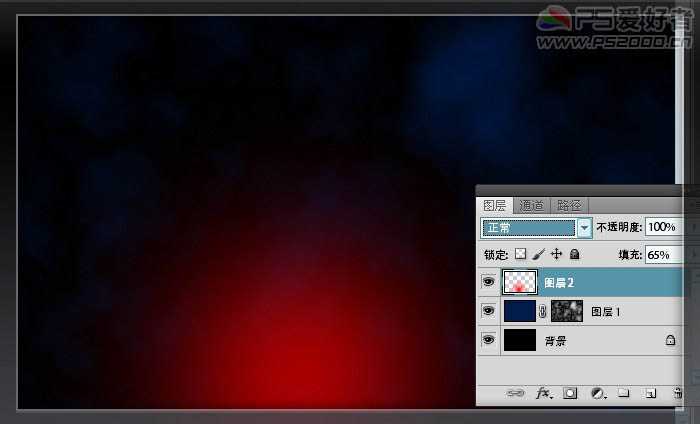Add a layer mask with the mask icon
The height and width of the screenshot is (424, 700).
[x=570, y=394]
